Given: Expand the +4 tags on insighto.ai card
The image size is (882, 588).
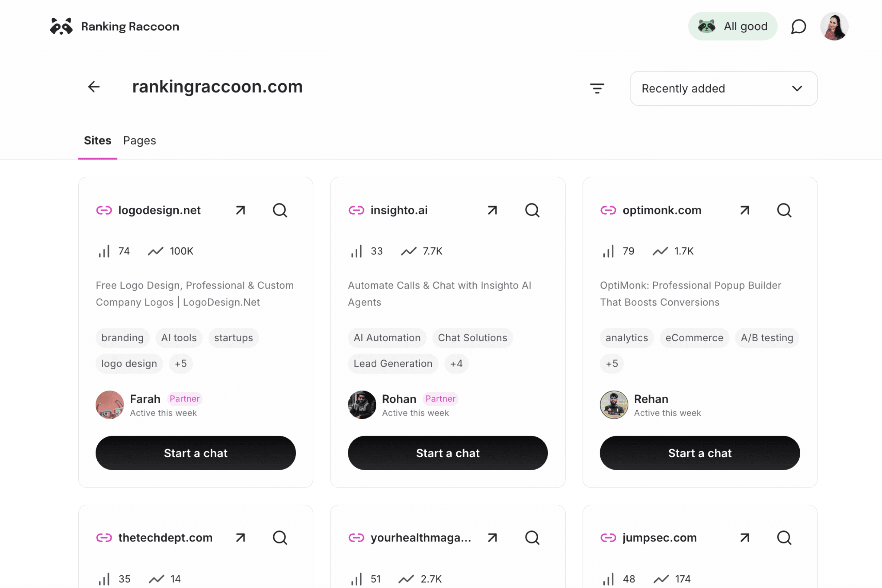Looking at the screenshot, I should (x=456, y=363).
